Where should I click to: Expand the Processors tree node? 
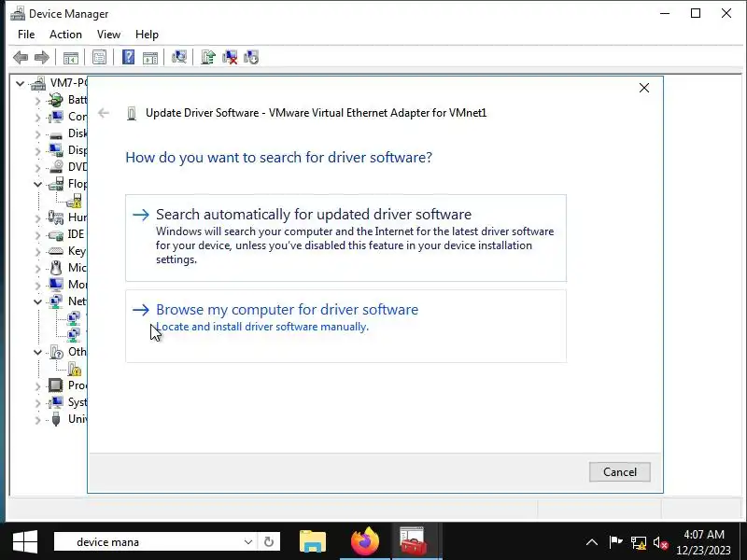click(37, 385)
